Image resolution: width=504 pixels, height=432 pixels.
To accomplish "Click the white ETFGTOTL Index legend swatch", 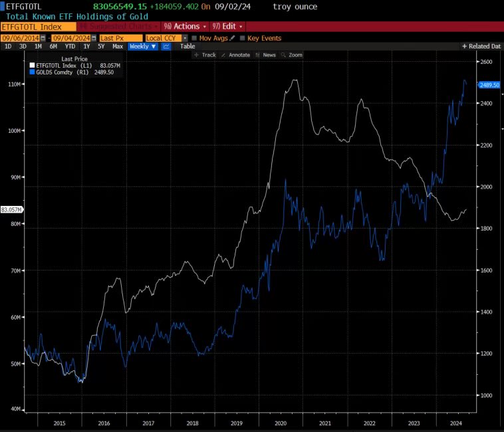I will pos(32,66).
